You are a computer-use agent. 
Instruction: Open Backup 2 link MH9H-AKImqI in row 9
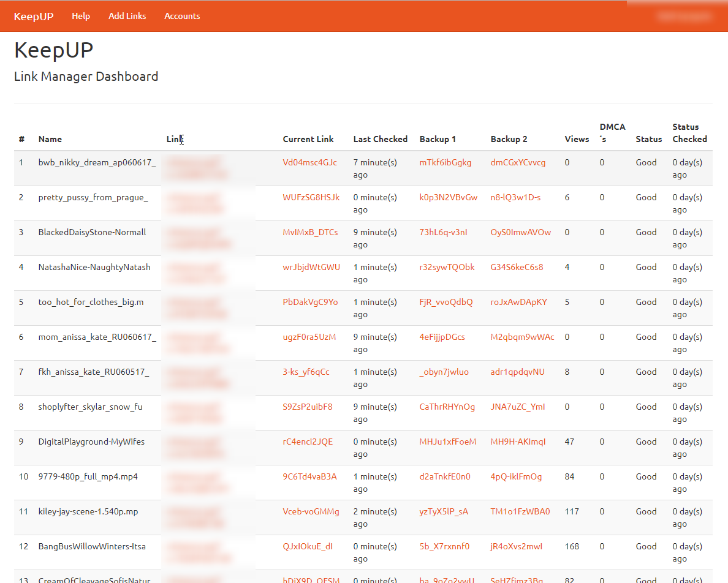click(518, 442)
